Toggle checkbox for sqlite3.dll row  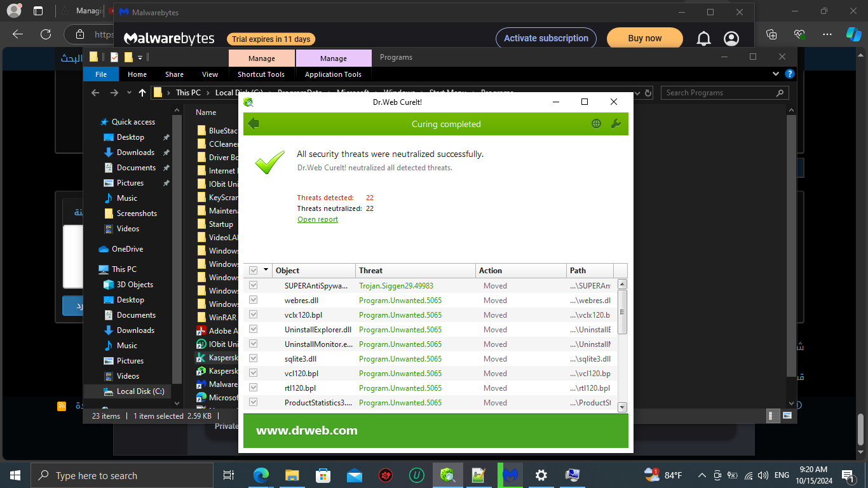tap(254, 358)
